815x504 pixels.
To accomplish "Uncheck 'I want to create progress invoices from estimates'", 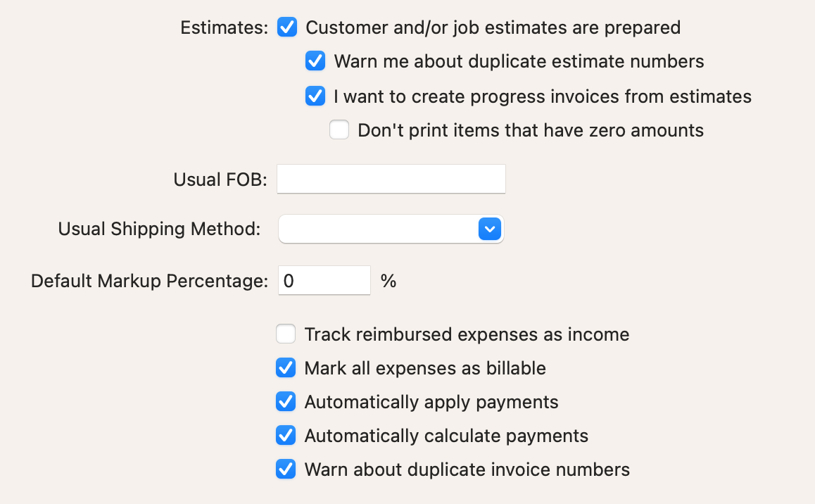I will tap(315, 96).
